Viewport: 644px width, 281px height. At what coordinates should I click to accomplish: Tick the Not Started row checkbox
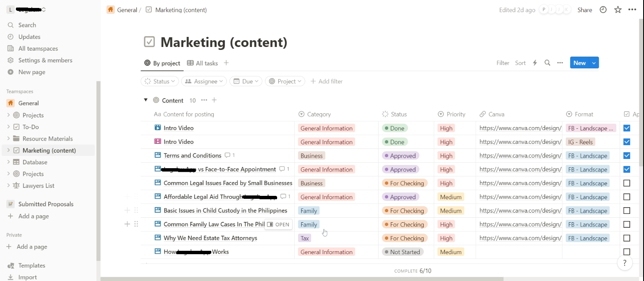627,252
